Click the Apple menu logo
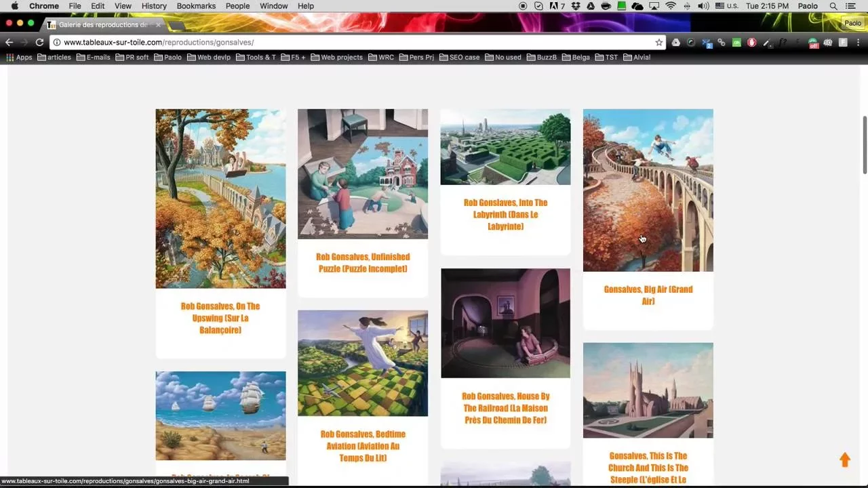This screenshot has height=488, width=868. (x=14, y=6)
